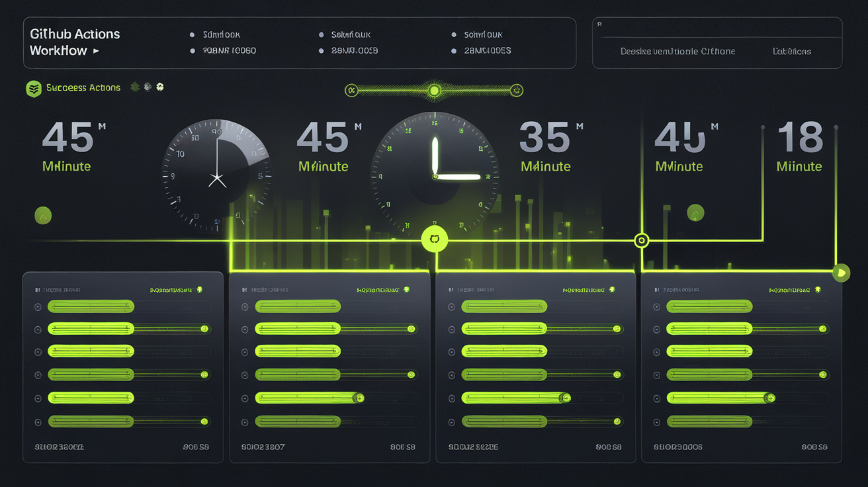Click the left end cap of the top glowing slider
Viewport: 868px width, 487px height.
pos(352,91)
